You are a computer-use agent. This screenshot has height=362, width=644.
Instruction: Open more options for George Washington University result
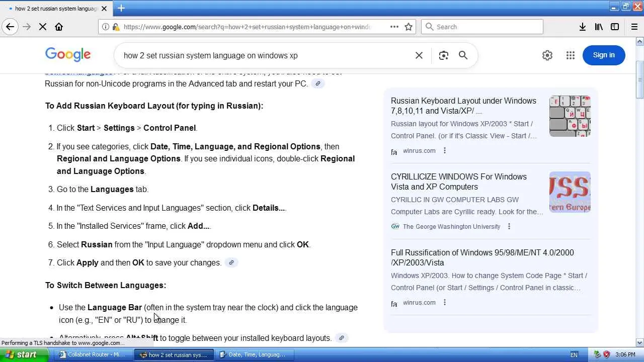click(509, 227)
